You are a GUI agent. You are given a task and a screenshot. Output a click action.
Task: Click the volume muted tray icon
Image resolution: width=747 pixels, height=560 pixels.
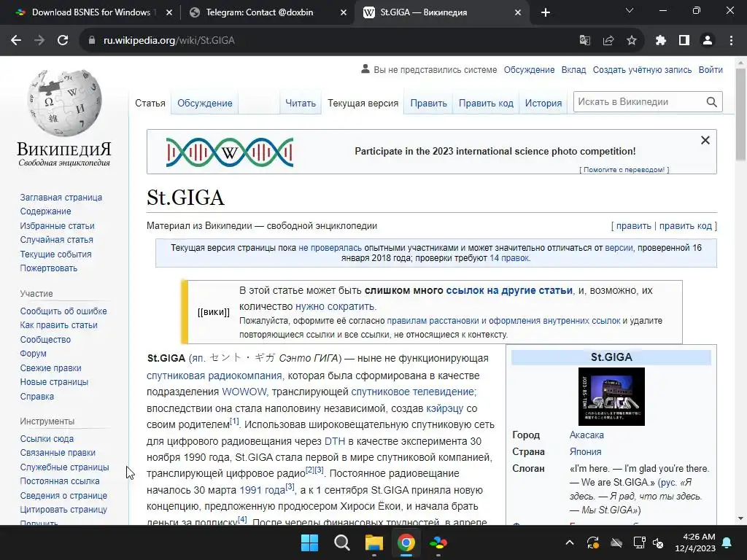coord(658,542)
